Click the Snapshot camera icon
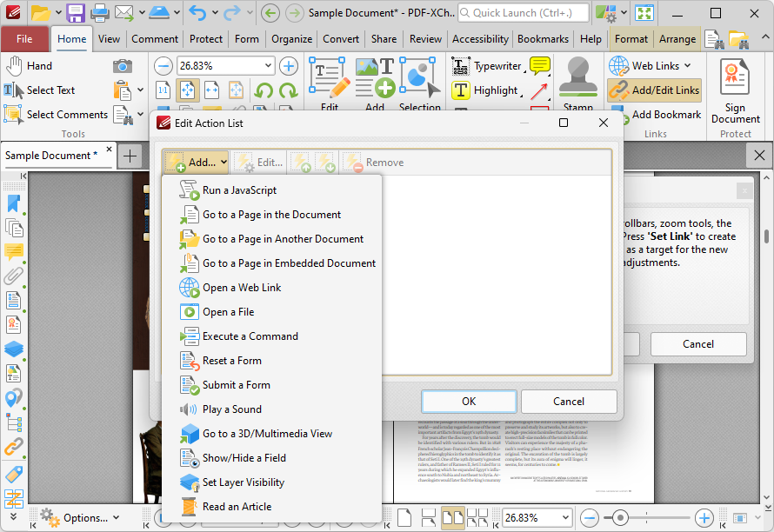774x532 pixels. [x=123, y=66]
